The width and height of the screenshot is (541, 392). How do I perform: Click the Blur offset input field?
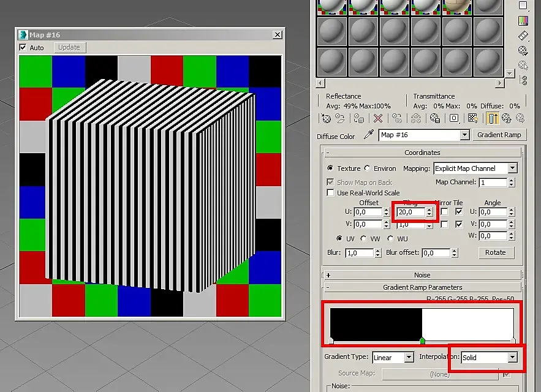[x=436, y=253]
